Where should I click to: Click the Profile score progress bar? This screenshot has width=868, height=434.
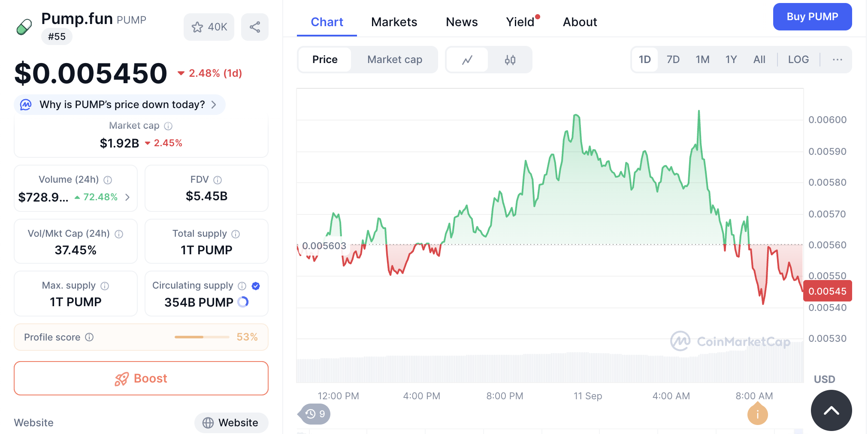(201, 337)
